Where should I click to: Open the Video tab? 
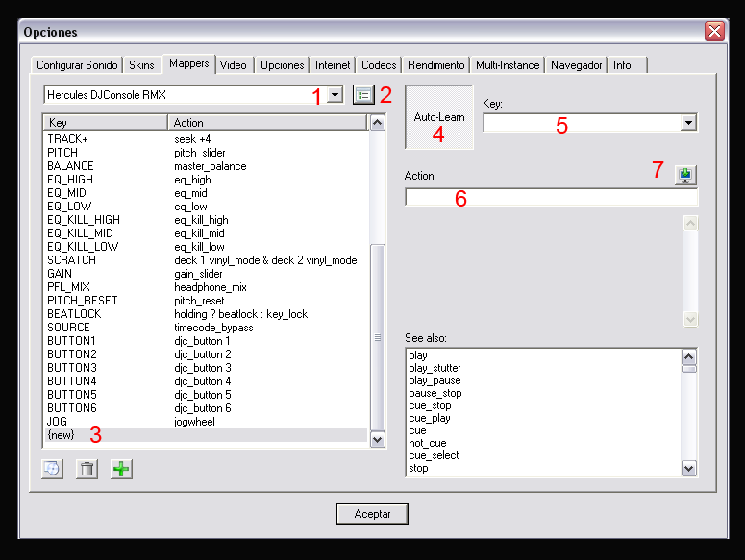(x=234, y=65)
